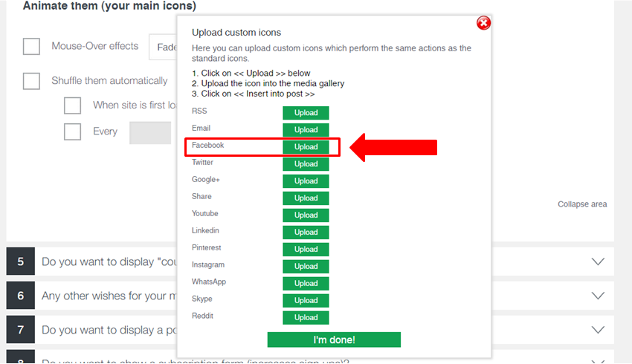Click the grey interval input field next to Every
Screen dimensions: 632x364
(x=150, y=133)
